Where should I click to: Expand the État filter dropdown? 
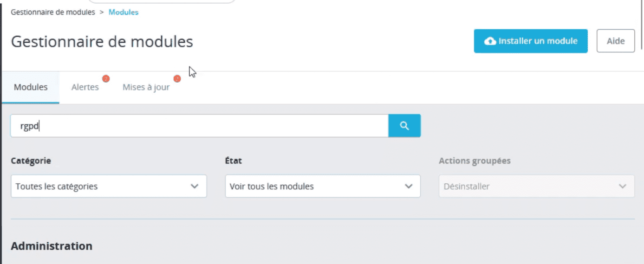[x=323, y=186]
